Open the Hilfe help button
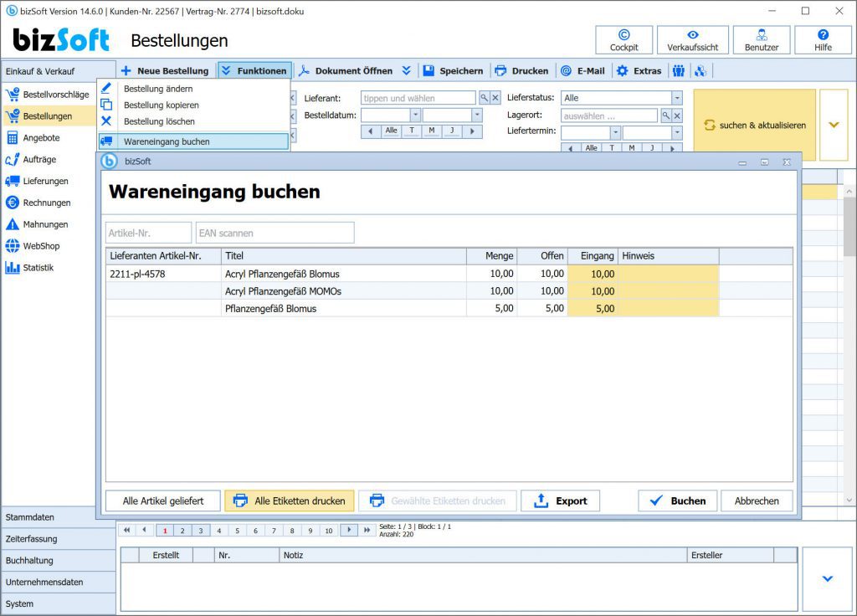857x616 pixels. 823,40
